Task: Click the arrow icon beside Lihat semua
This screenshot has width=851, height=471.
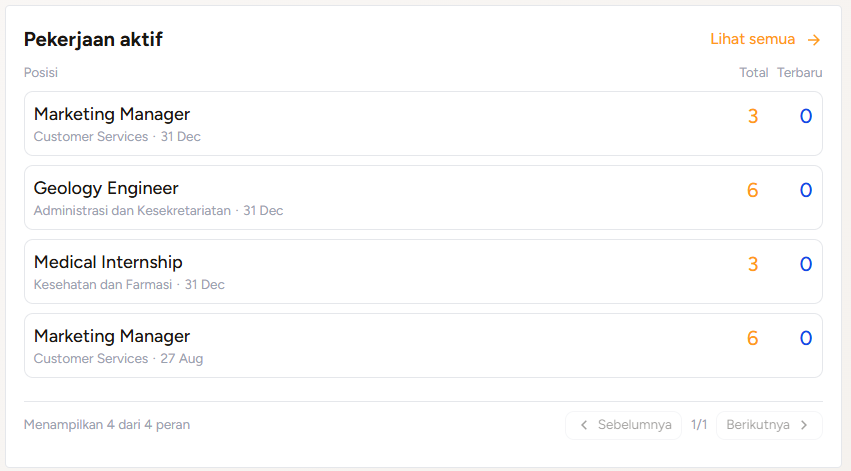Action: pos(814,40)
